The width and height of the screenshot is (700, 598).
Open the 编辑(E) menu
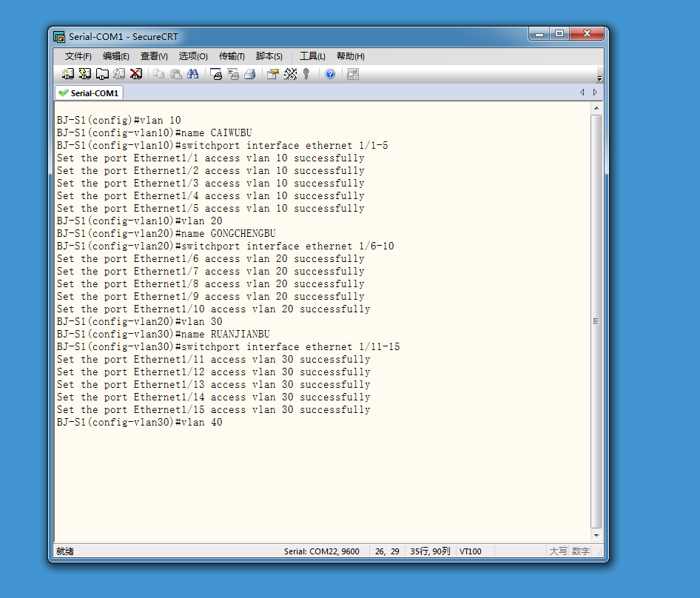pyautogui.click(x=116, y=56)
